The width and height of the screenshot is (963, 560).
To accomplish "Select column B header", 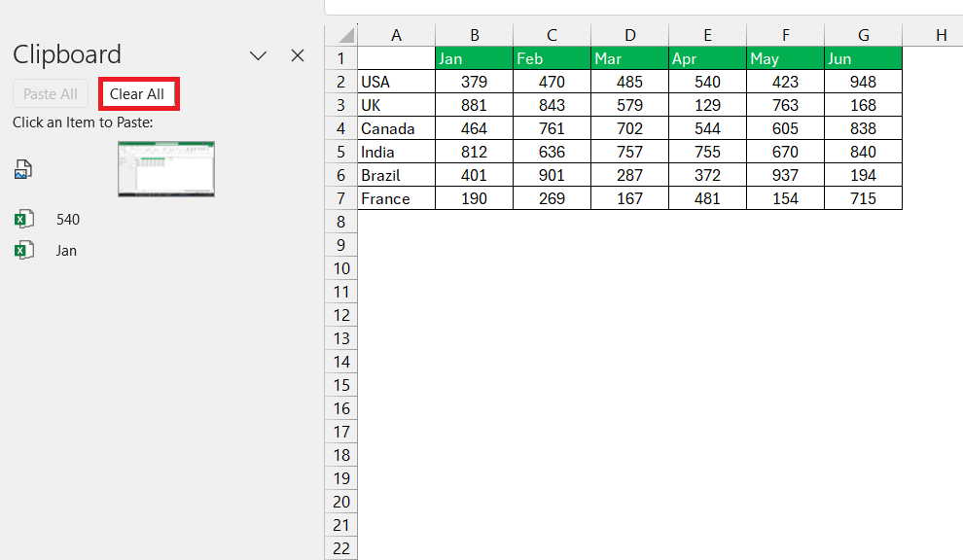I will tap(474, 35).
